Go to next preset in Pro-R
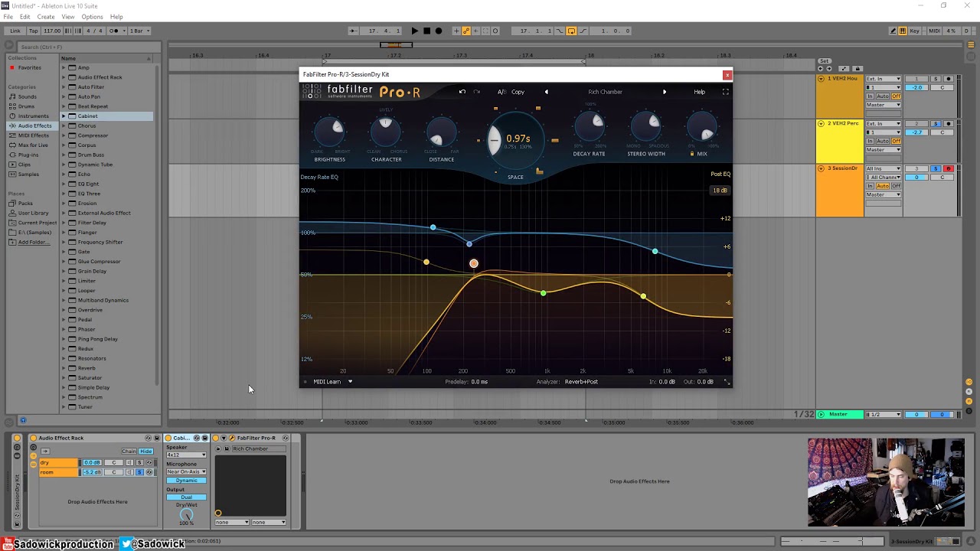Viewport: 980px width, 551px height. click(x=665, y=92)
